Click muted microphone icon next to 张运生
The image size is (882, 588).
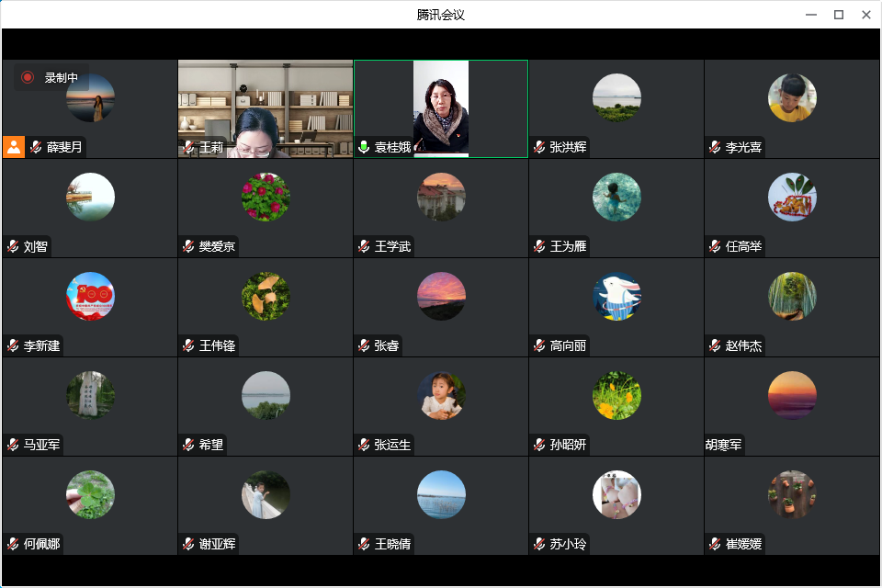[364, 445]
